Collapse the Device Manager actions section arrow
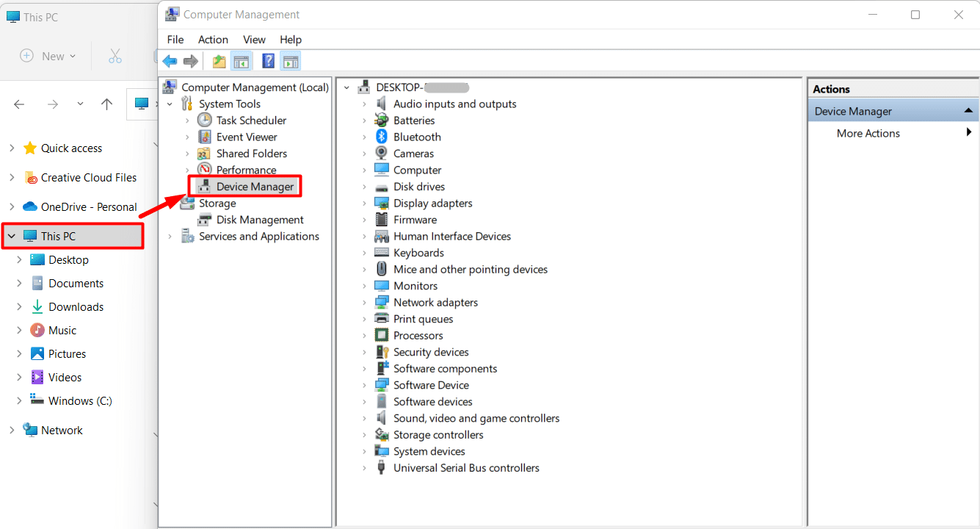 [968, 111]
